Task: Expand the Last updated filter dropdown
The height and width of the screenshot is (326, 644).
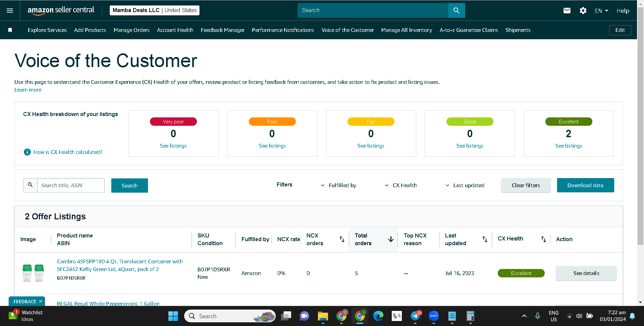Action: [x=465, y=185]
